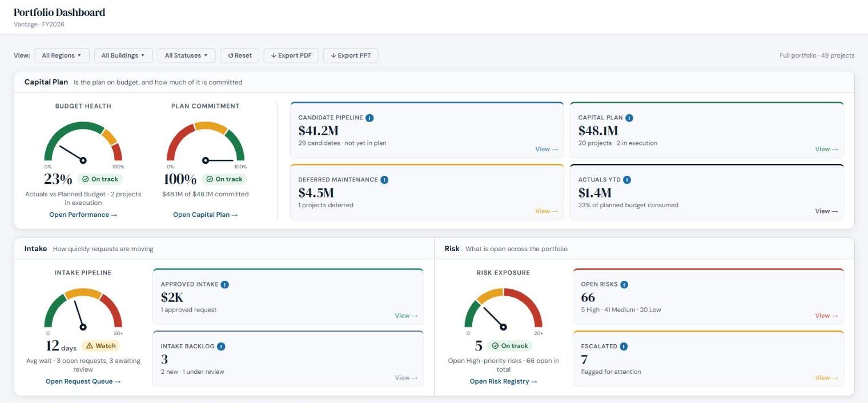Viewport: 868px width, 403px height.
Task: View Escalated risks details
Action: tap(826, 378)
